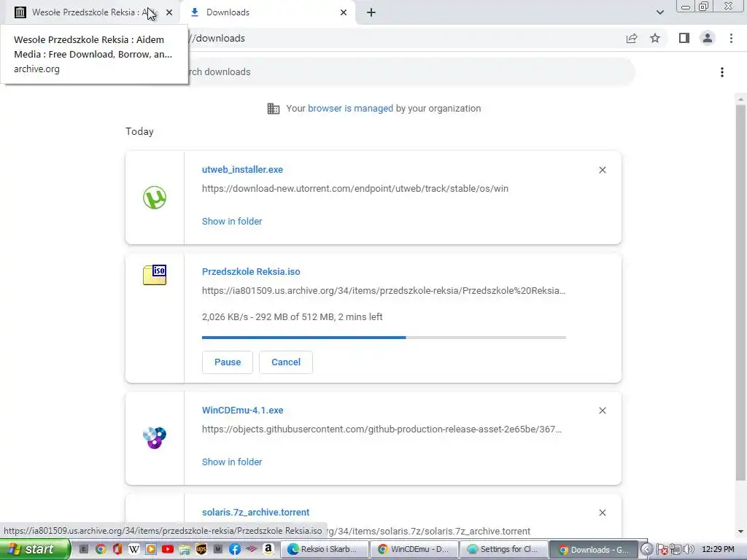
Task: Bookmark this page with the star icon
Action: point(655,38)
